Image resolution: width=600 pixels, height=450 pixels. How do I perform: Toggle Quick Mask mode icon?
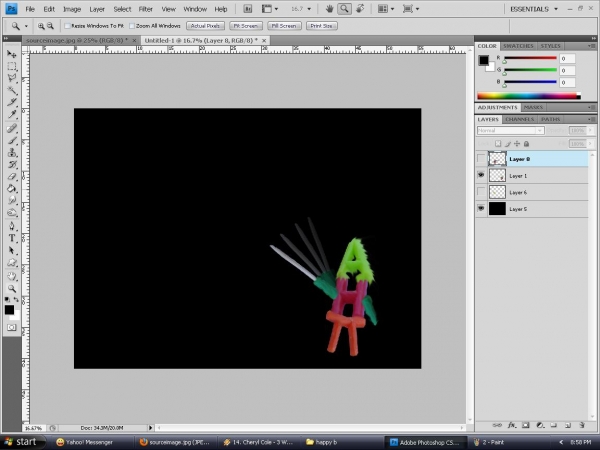point(12,328)
